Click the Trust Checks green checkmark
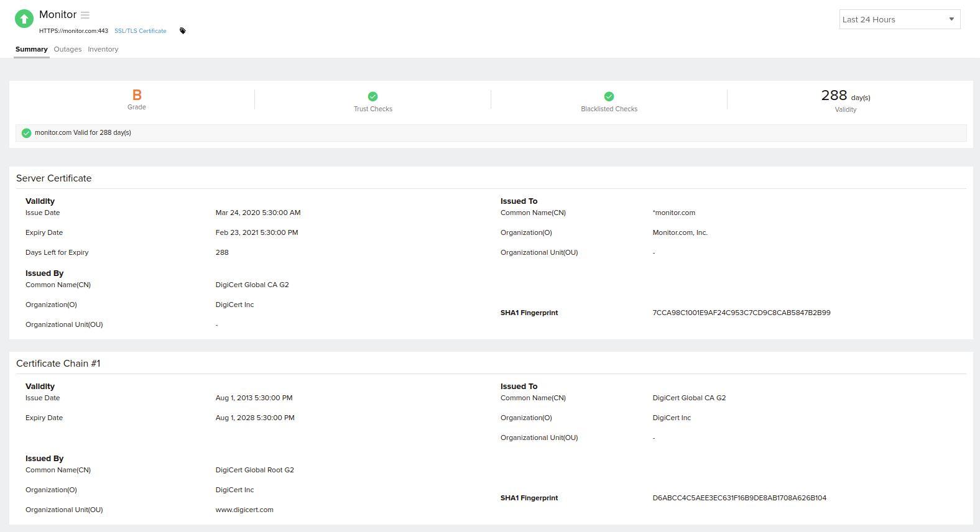980x532 pixels. click(x=372, y=96)
